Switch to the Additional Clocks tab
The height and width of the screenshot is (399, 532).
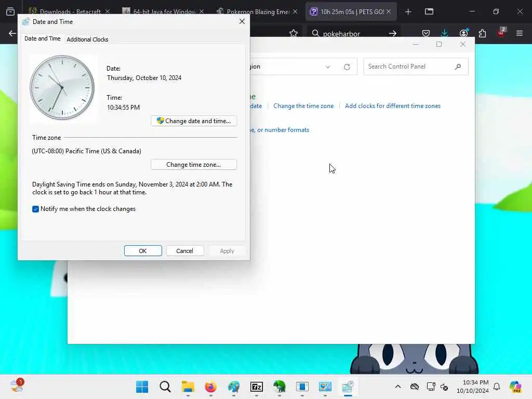point(87,39)
